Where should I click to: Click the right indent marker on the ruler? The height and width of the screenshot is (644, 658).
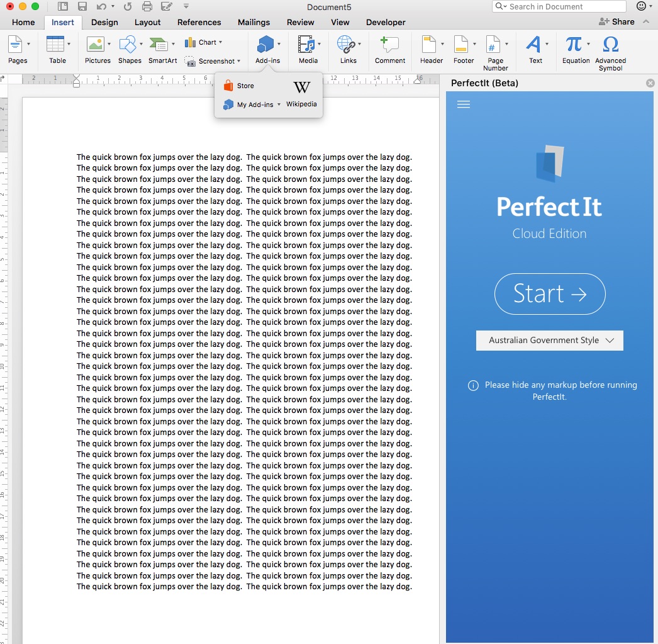click(418, 80)
